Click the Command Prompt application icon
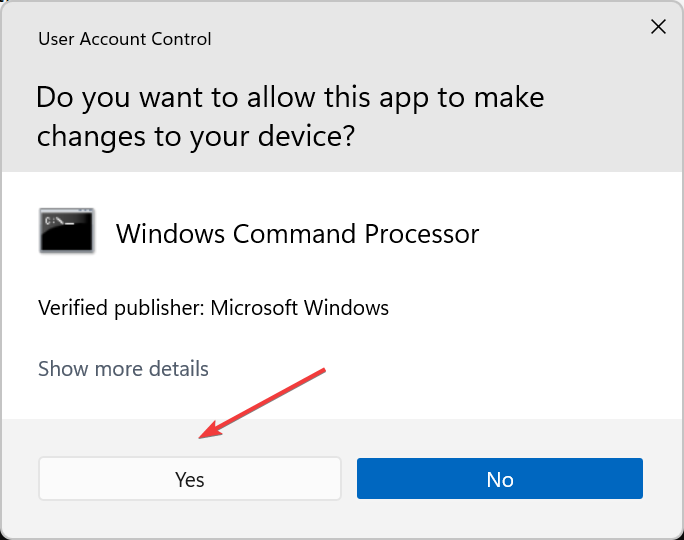 (x=67, y=231)
